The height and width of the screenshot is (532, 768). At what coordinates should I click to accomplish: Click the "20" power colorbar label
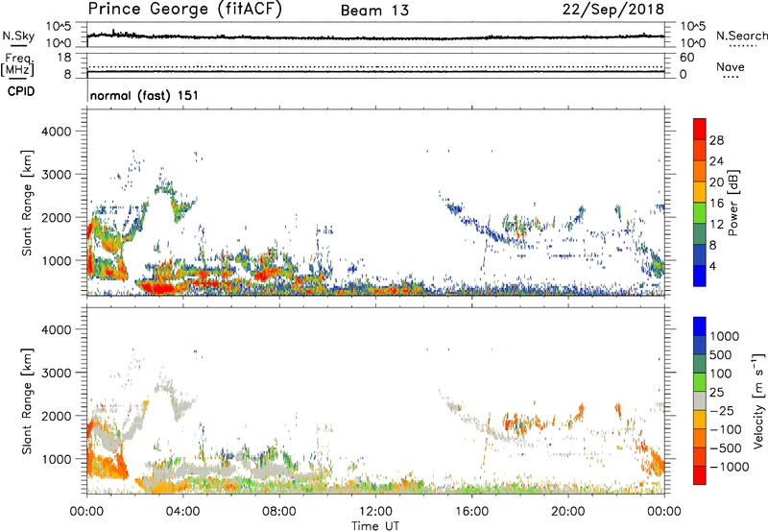pos(716,182)
